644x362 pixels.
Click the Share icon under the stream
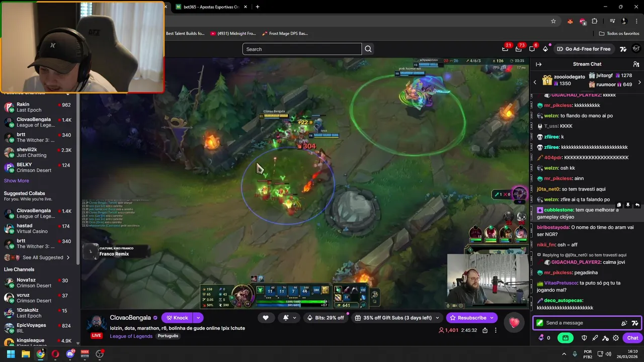[x=485, y=330]
